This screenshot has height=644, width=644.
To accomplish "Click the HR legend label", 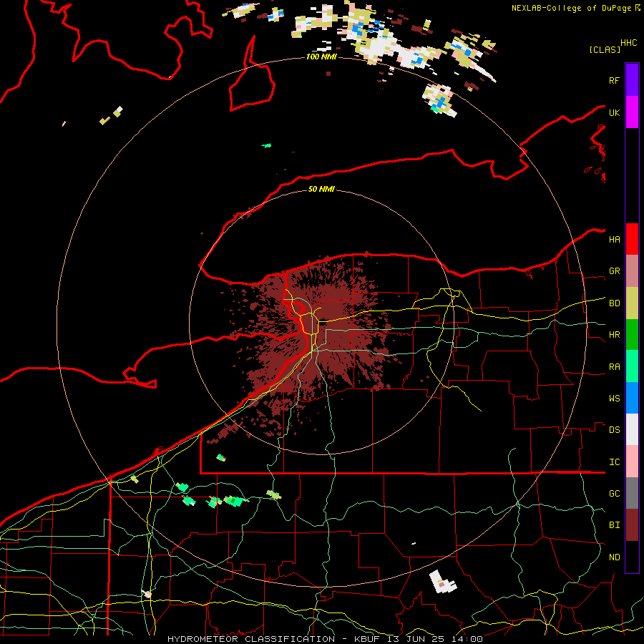I will [614, 335].
